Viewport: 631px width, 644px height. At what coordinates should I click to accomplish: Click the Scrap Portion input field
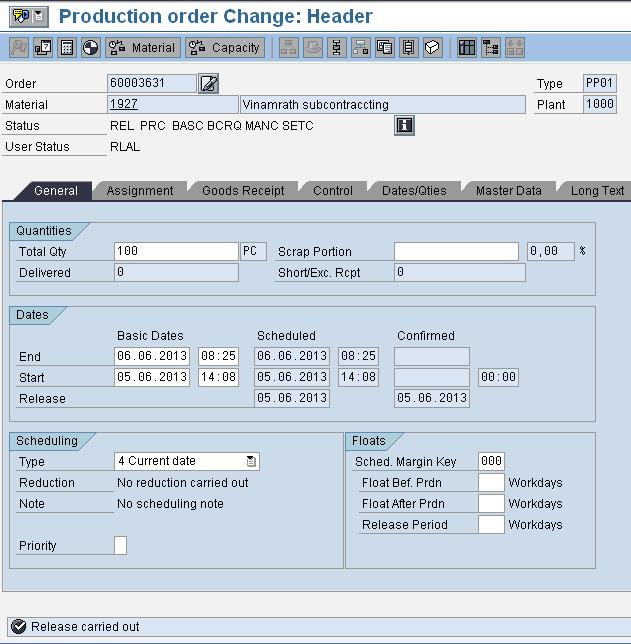tap(456, 251)
